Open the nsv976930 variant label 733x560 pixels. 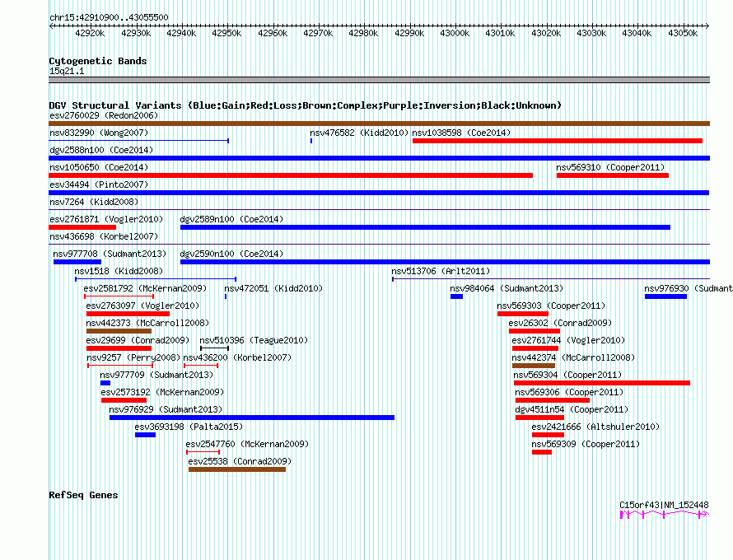coord(689,288)
